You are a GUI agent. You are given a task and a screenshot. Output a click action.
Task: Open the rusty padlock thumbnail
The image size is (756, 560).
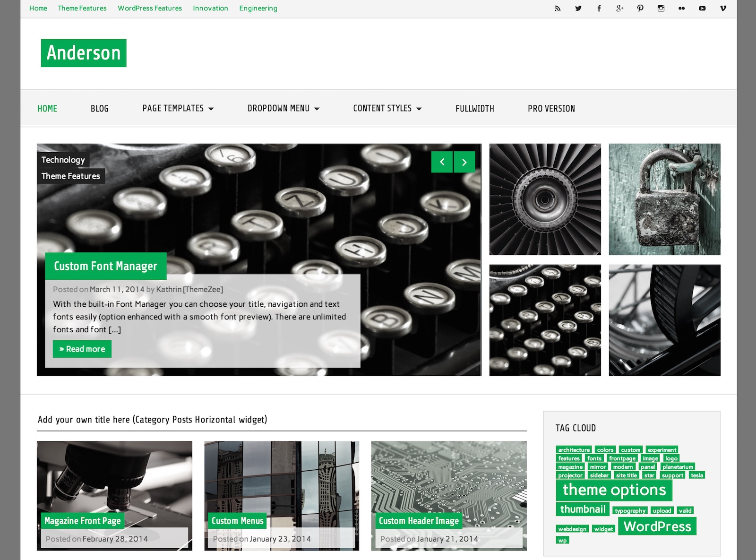[x=664, y=199]
